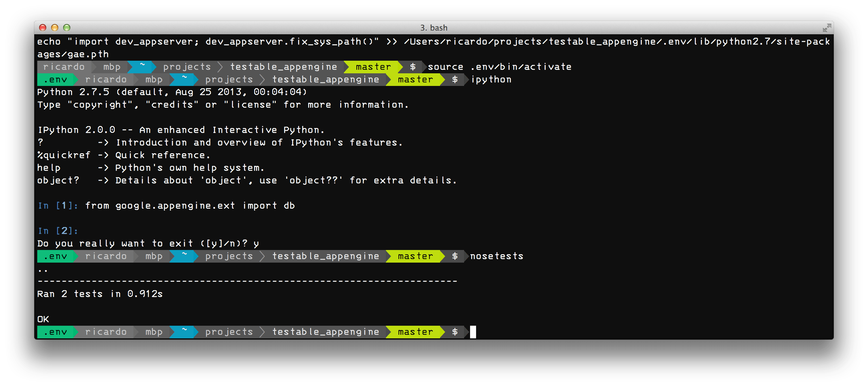868x387 pixels.
Task: Minimize the window with the yellow button
Action: point(55,28)
